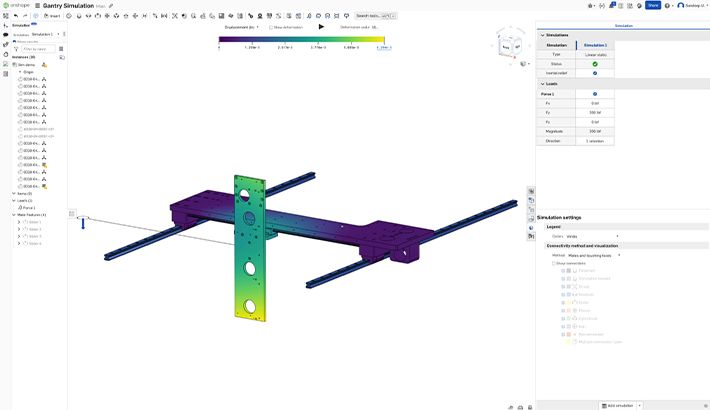Toggle the Simulation bonded connection checkbox

point(563,279)
